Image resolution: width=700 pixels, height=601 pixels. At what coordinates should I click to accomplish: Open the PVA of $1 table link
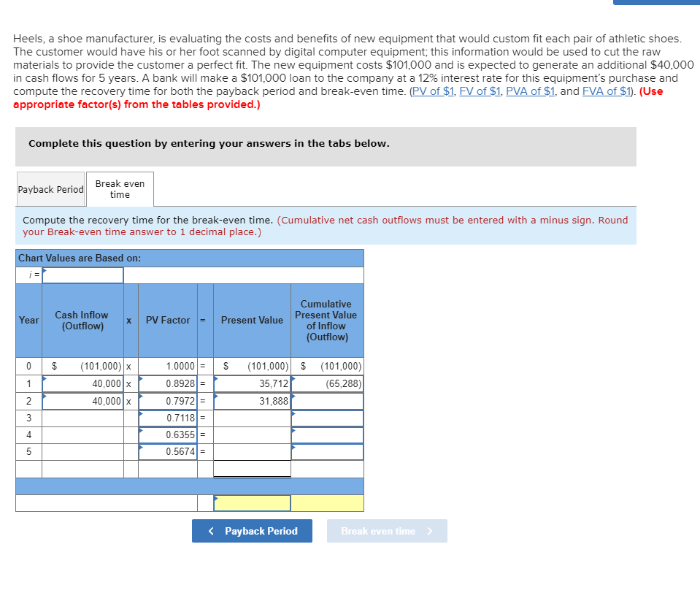point(531,91)
